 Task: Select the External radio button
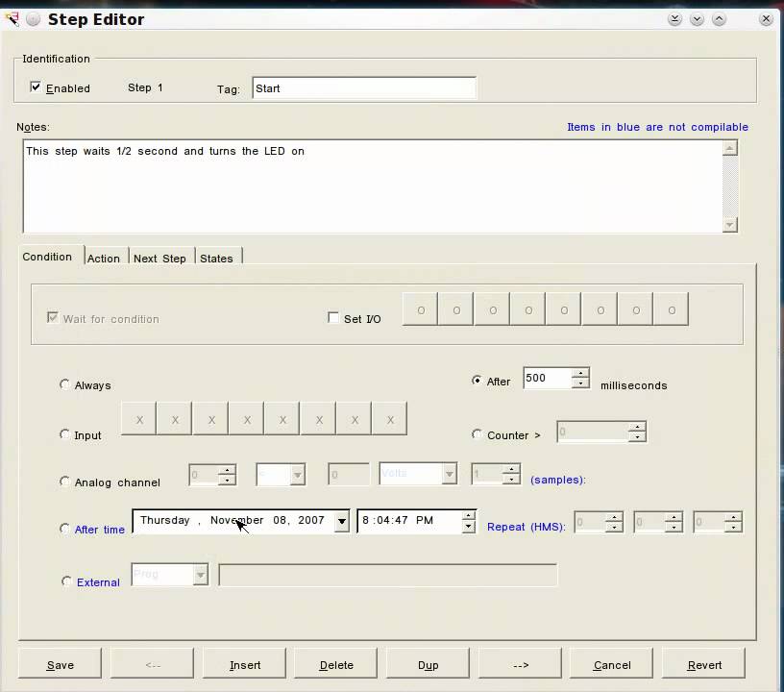click(66, 581)
